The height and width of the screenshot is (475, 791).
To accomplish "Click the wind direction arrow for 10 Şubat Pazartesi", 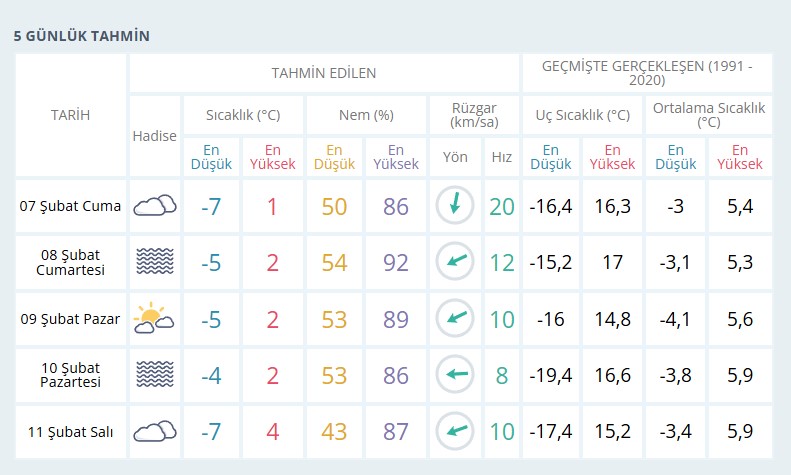I will (455, 374).
